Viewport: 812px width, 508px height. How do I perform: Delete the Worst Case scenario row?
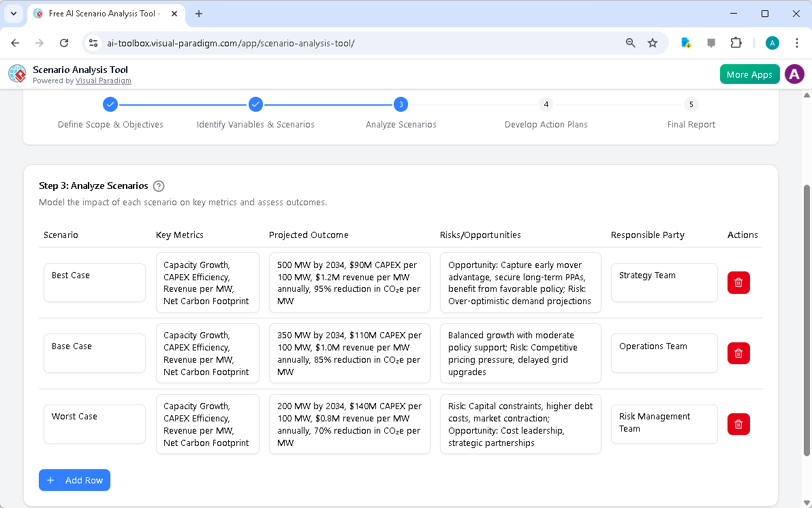(x=738, y=423)
